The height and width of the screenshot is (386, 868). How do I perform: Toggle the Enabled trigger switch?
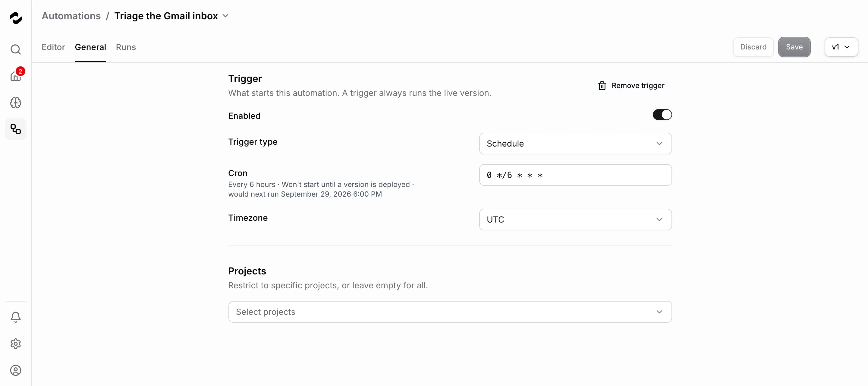click(x=662, y=115)
